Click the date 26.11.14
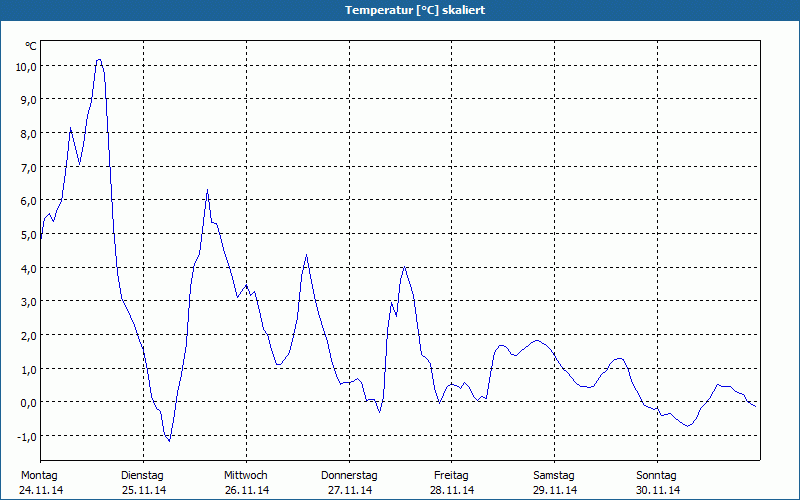The height and width of the screenshot is (500, 800). tap(247, 490)
